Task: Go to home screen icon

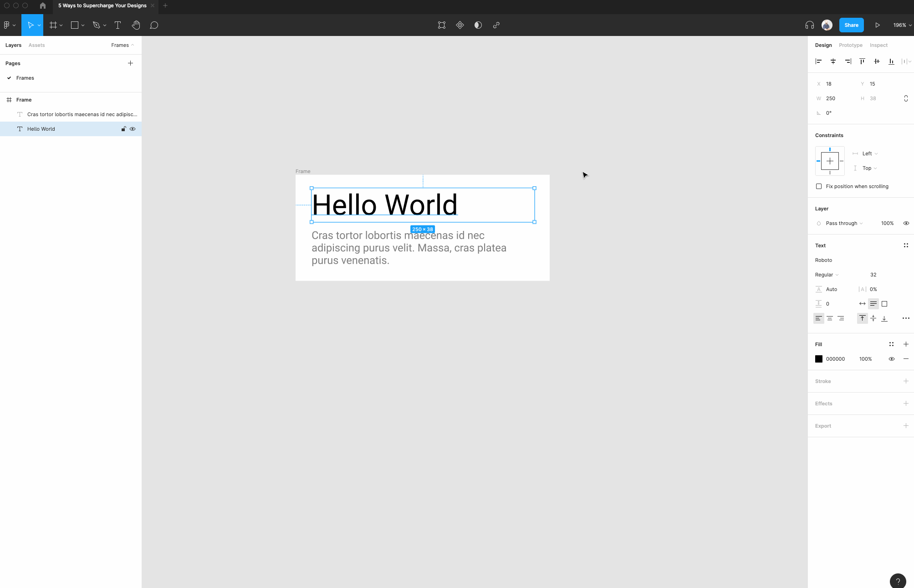Action: coord(43,5)
